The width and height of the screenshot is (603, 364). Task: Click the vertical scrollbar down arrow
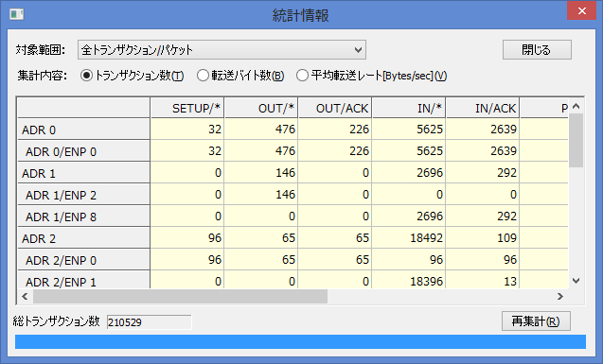click(x=576, y=281)
